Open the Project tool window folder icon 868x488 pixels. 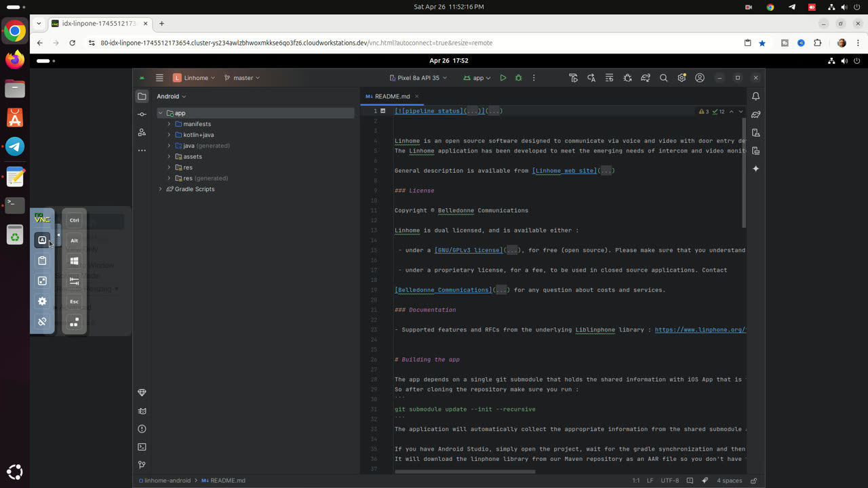pyautogui.click(x=142, y=96)
